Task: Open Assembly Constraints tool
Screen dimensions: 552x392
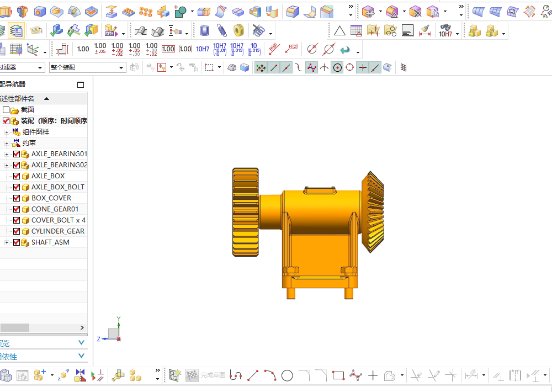Action: point(80,375)
